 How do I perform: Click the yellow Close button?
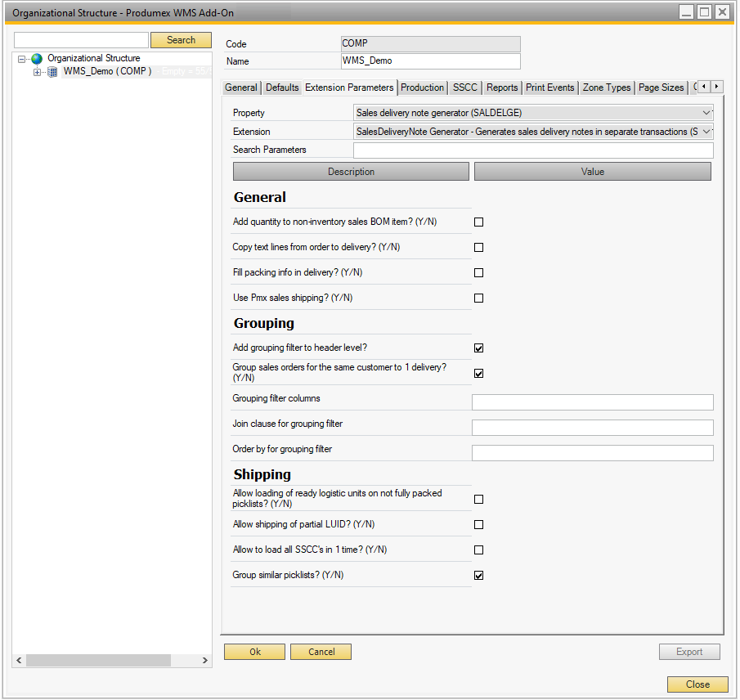697,684
